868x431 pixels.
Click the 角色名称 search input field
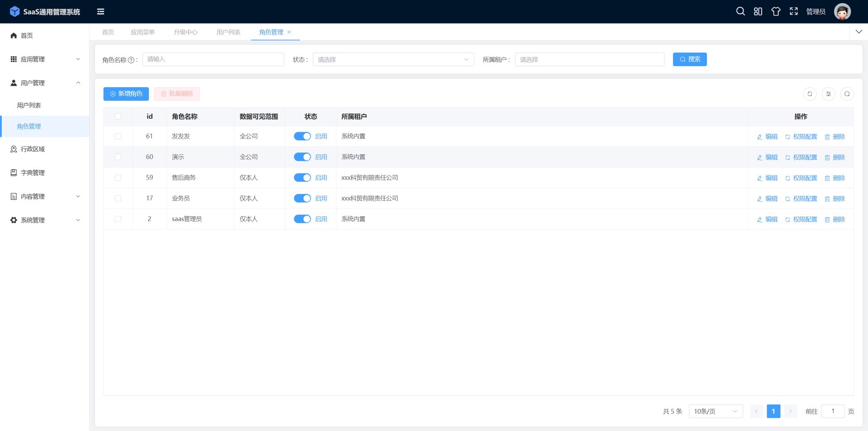pyautogui.click(x=213, y=59)
